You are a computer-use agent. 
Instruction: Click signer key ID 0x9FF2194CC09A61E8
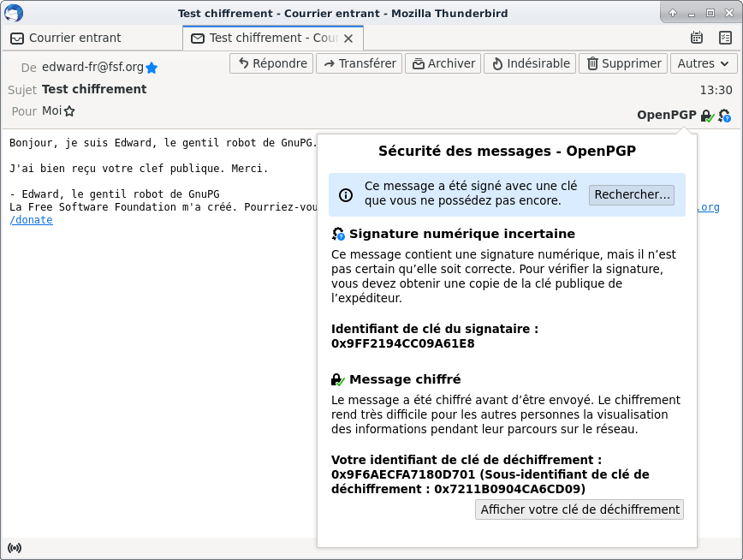click(x=403, y=343)
